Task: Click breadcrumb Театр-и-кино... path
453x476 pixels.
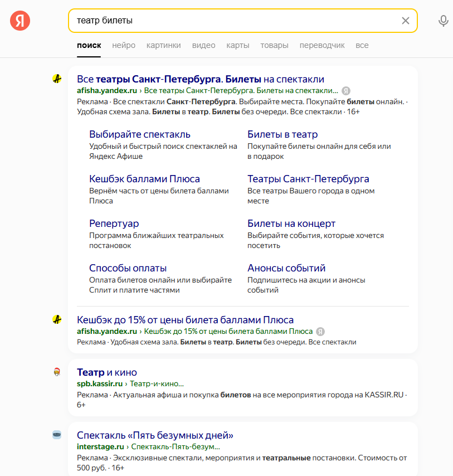Action: pyautogui.click(x=157, y=383)
